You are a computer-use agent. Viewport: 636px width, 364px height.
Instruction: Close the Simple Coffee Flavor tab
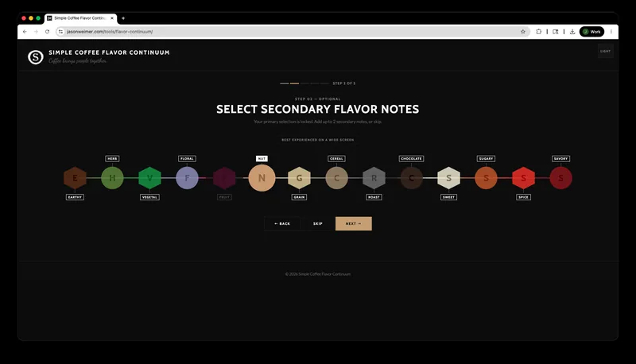point(112,18)
